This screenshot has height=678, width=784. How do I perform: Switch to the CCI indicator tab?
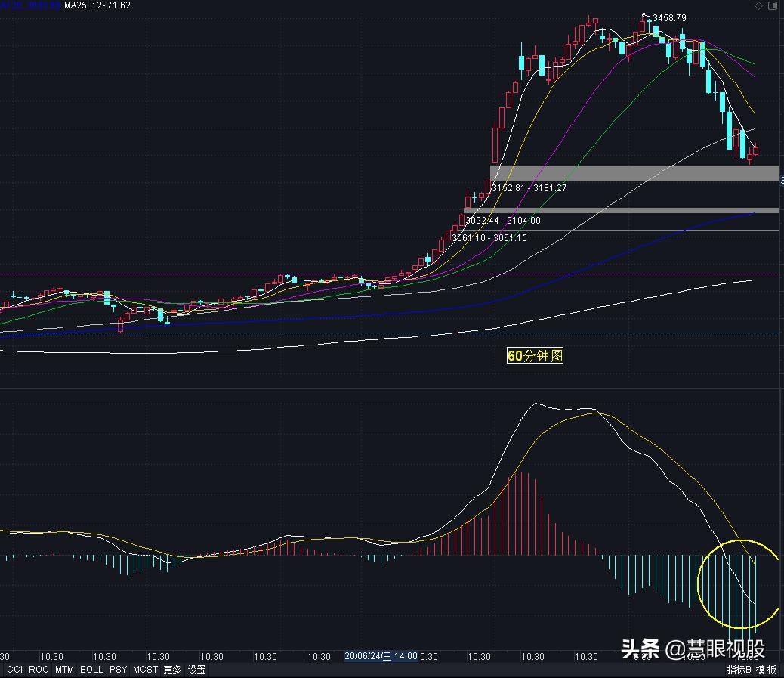[x=14, y=670]
